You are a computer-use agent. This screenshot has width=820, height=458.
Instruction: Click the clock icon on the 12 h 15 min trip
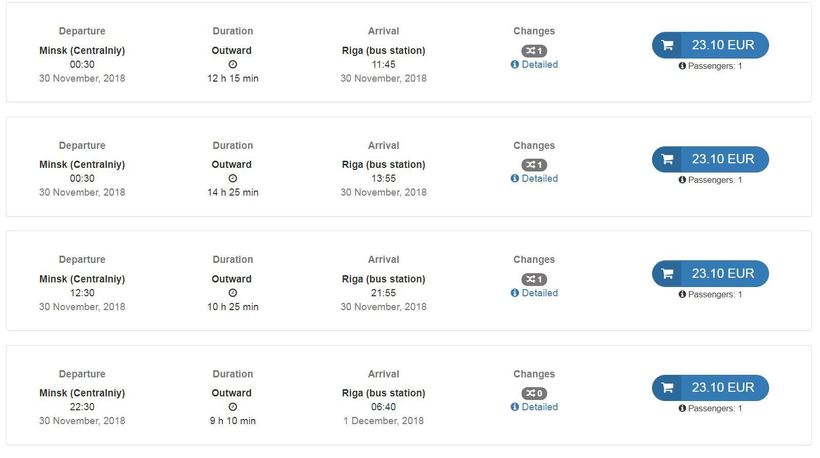[x=233, y=64]
